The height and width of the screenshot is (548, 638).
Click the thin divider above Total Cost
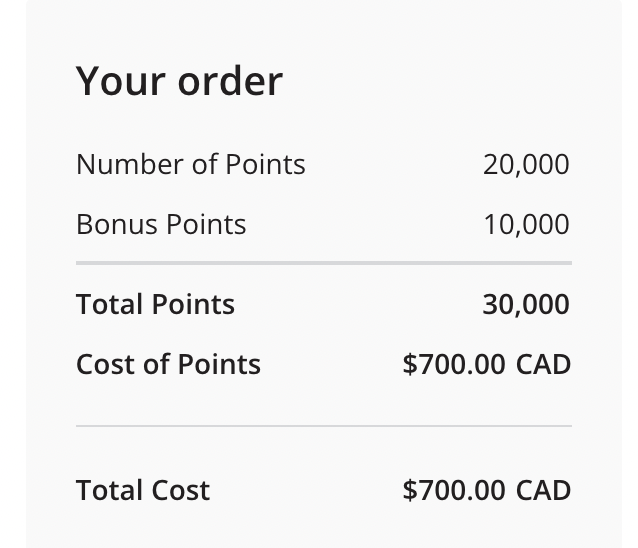[324, 426]
